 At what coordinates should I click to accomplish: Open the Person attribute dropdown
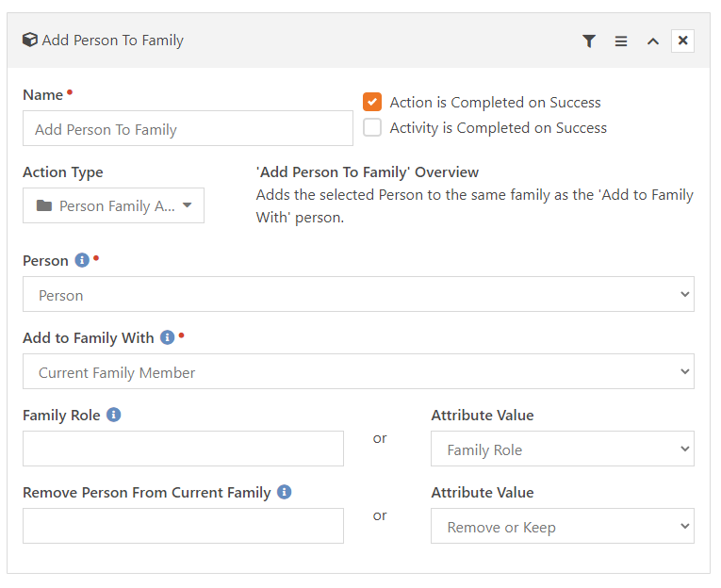point(359,294)
